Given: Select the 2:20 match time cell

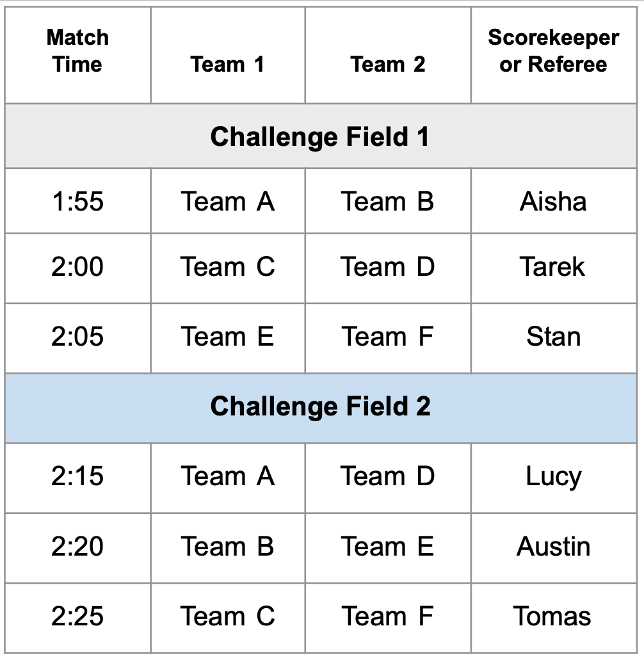Looking at the screenshot, I should [x=77, y=547].
